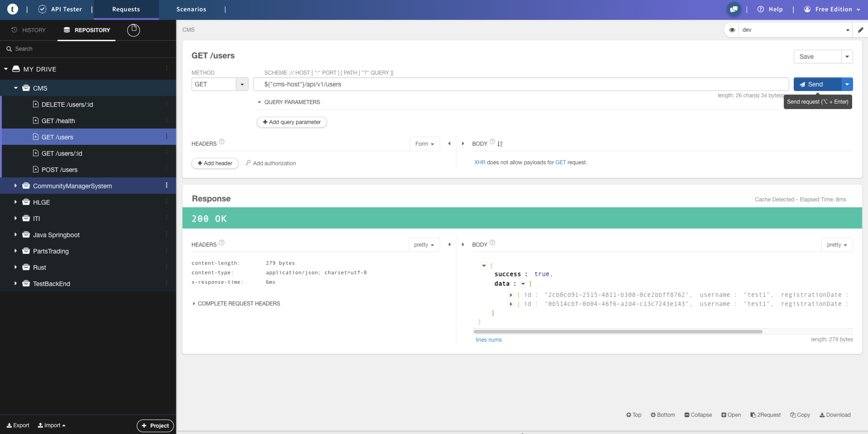Click request body sort icon

[500, 144]
